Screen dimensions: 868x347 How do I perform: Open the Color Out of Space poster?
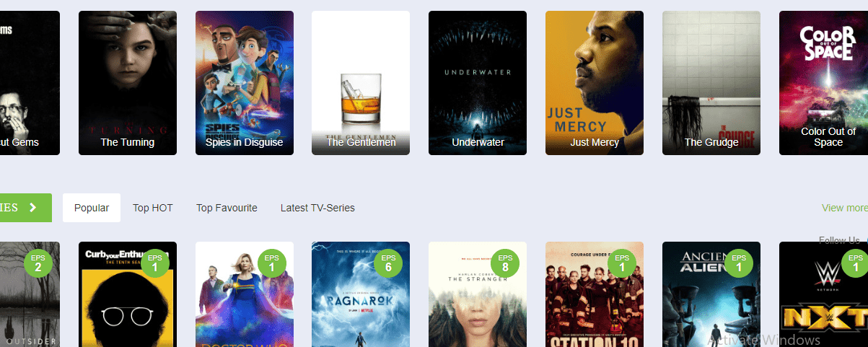click(x=823, y=83)
